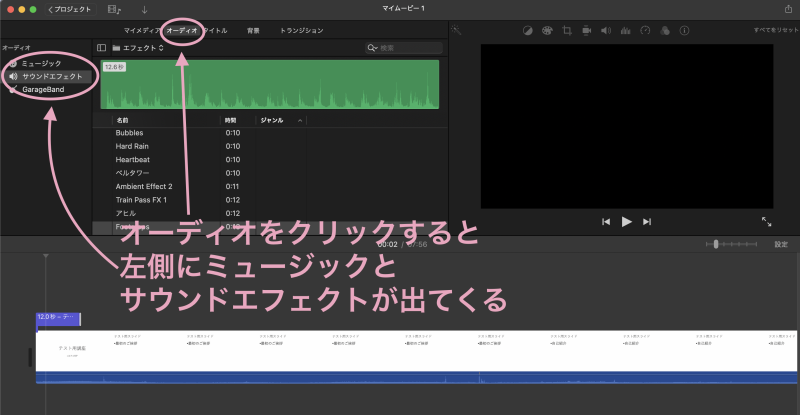Select the white slide video clip in timeline
Viewport: 800px width, 415px height.
(416, 351)
